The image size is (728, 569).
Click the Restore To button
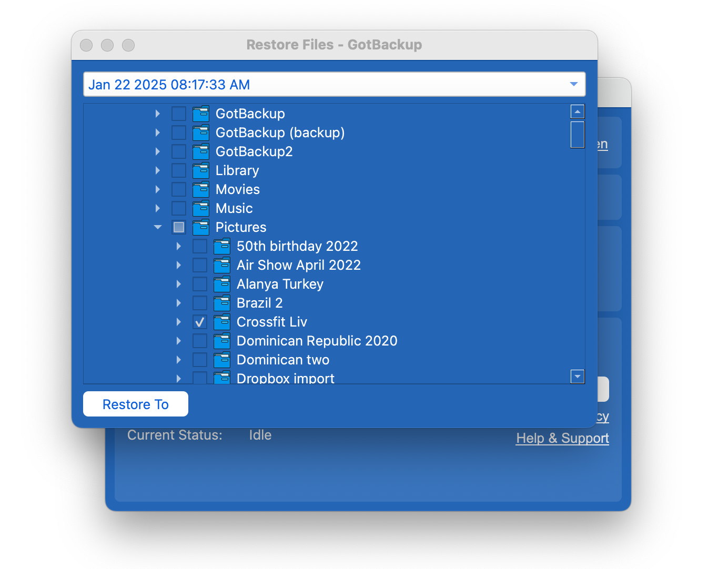pos(136,404)
